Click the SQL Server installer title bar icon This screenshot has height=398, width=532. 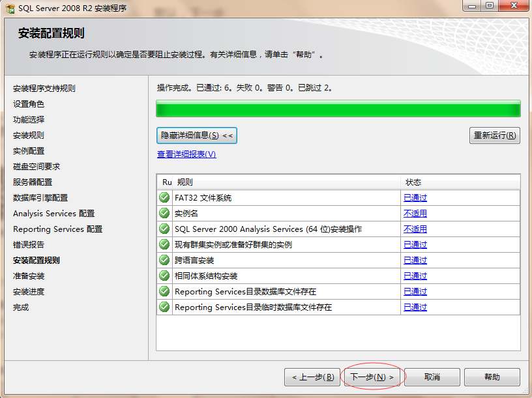10,8
